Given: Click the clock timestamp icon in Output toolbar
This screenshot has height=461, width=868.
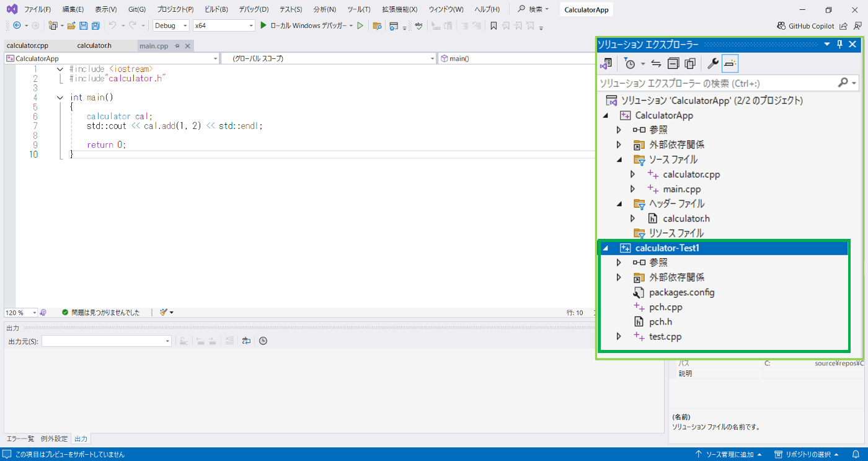Looking at the screenshot, I should coord(263,341).
